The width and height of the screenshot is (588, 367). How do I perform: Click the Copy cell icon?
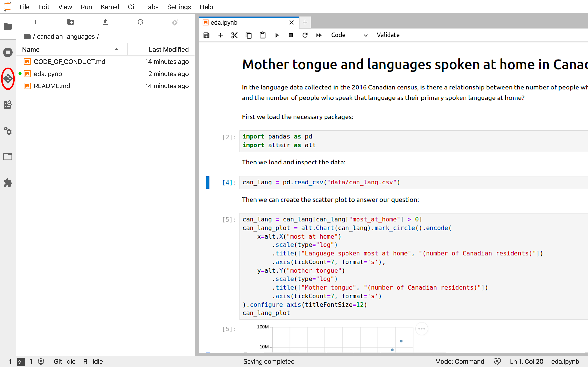pos(249,35)
